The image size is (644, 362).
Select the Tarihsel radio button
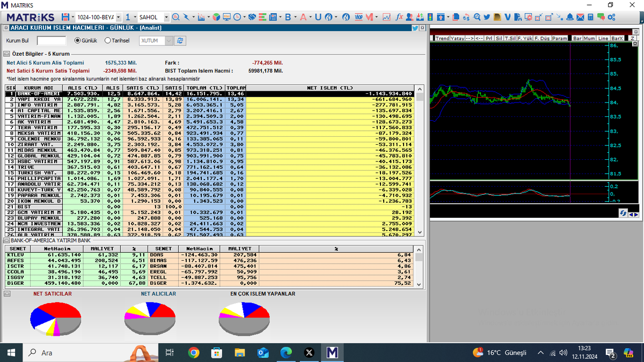107,41
